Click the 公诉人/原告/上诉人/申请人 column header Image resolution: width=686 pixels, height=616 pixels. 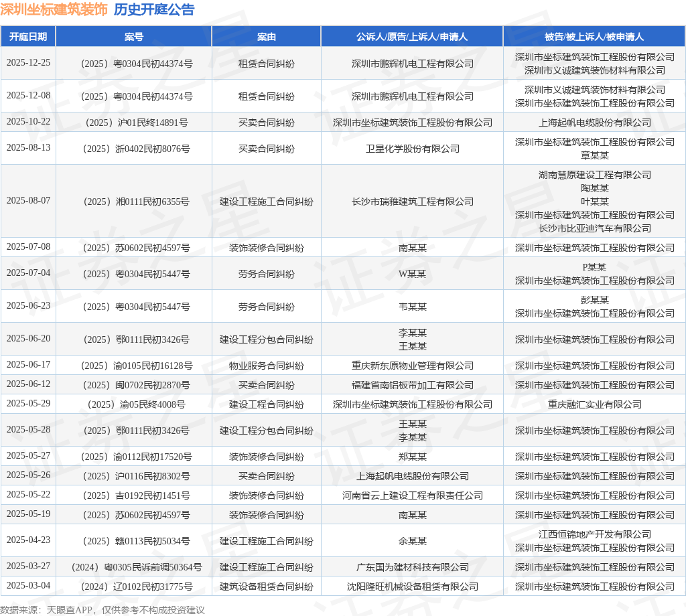[x=412, y=37]
